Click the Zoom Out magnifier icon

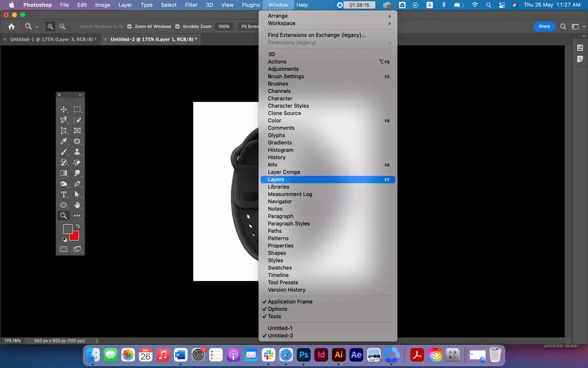pos(62,26)
